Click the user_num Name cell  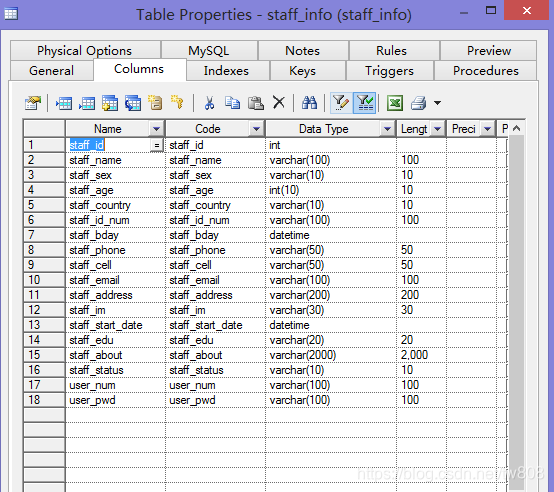(x=115, y=385)
